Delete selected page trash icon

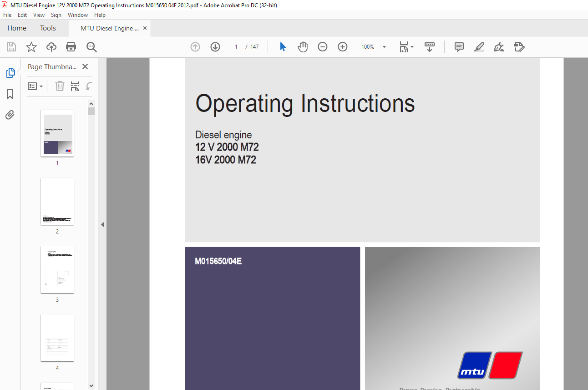60,86
